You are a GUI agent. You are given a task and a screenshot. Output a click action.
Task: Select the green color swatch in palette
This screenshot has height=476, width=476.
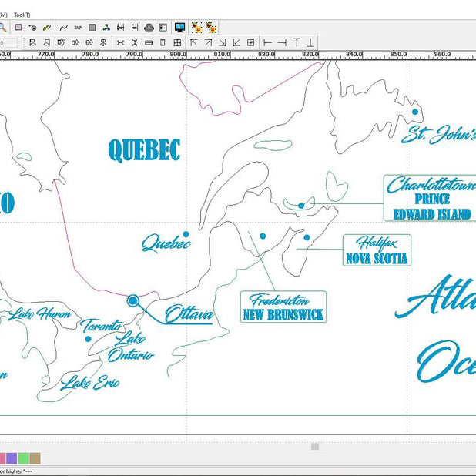[x=23, y=458]
